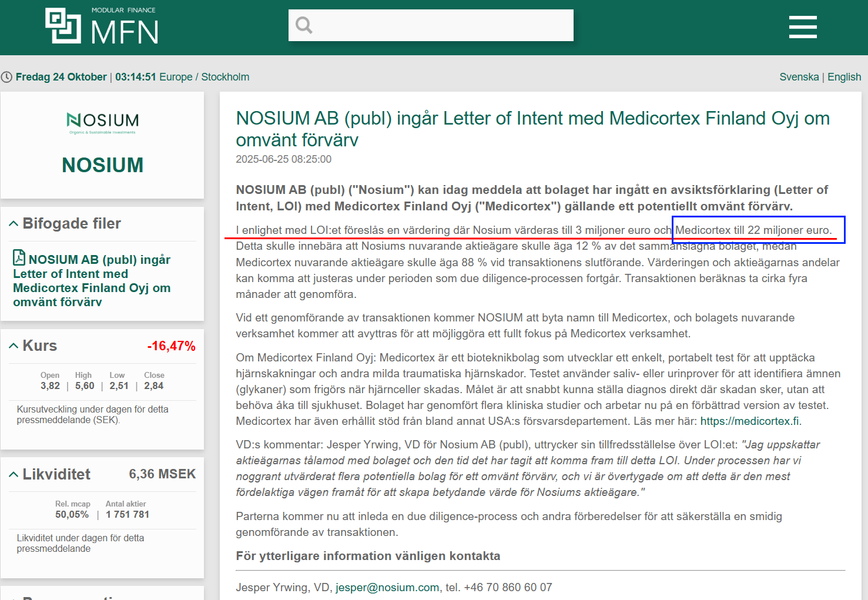Screen dimensions: 868x600
Task: Click the jesper@nosium.com email link
Action: click(x=387, y=587)
